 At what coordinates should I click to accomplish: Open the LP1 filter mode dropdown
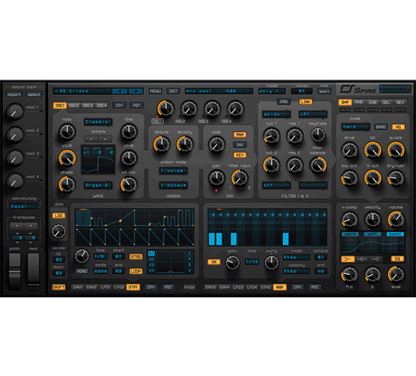click(313, 114)
